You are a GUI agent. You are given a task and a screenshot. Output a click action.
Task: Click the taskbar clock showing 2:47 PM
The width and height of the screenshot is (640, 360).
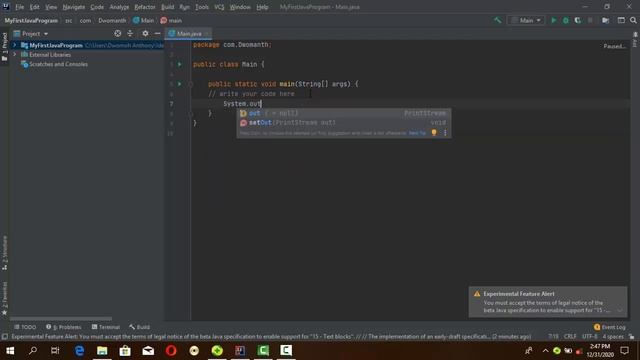(x=600, y=351)
